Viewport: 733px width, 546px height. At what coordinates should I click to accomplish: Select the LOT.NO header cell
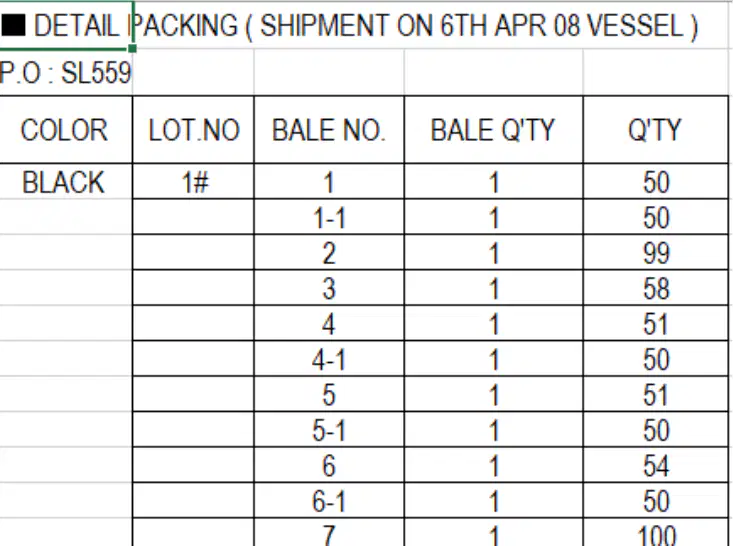[194, 130]
